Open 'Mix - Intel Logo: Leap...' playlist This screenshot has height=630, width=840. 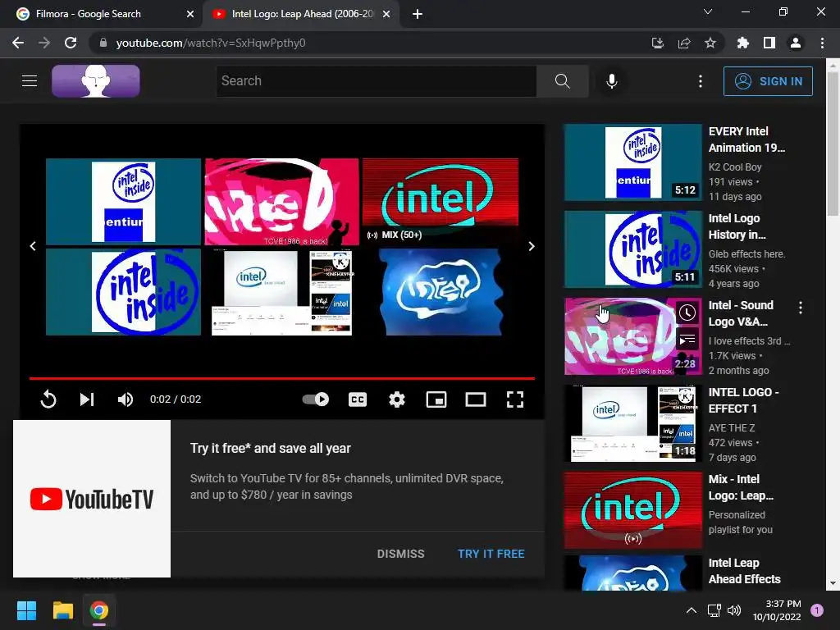tap(741, 487)
